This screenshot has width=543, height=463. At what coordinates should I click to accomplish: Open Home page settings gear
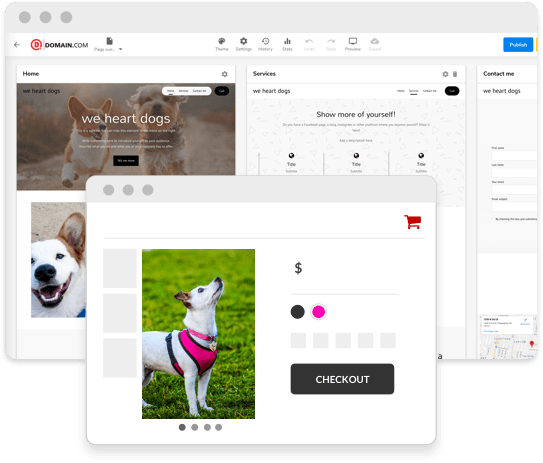(224, 74)
